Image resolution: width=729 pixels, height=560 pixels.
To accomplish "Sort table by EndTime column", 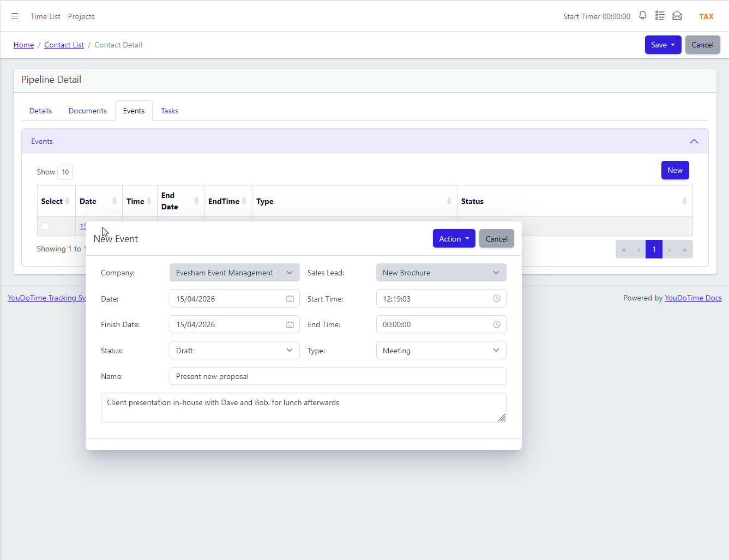I will click(x=244, y=201).
